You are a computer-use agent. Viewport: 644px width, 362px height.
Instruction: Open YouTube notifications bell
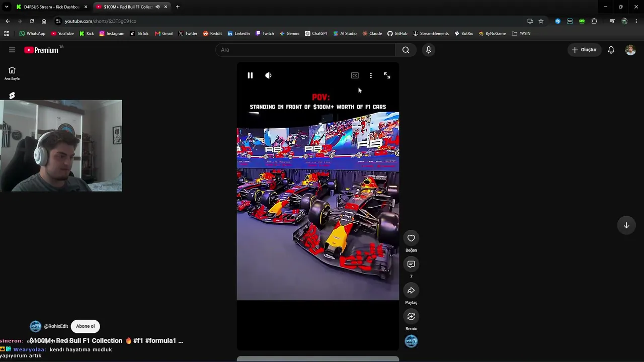(x=611, y=50)
